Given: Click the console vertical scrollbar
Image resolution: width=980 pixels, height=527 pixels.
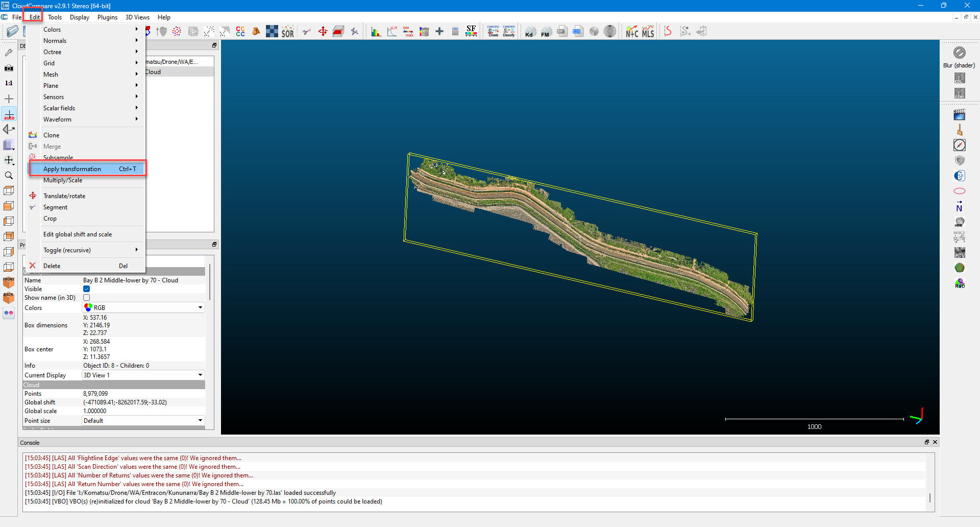Looking at the screenshot, I should [x=930, y=497].
